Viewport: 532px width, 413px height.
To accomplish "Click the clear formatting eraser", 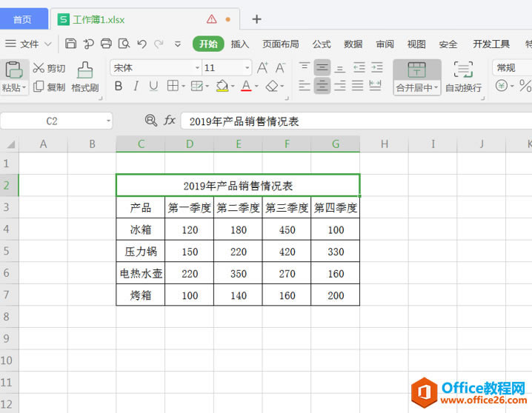I will point(272,86).
